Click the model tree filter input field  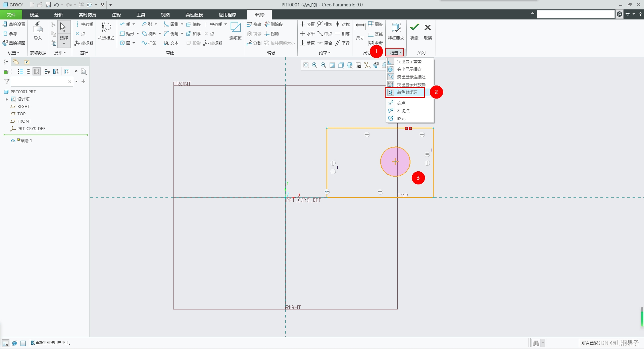click(x=39, y=82)
